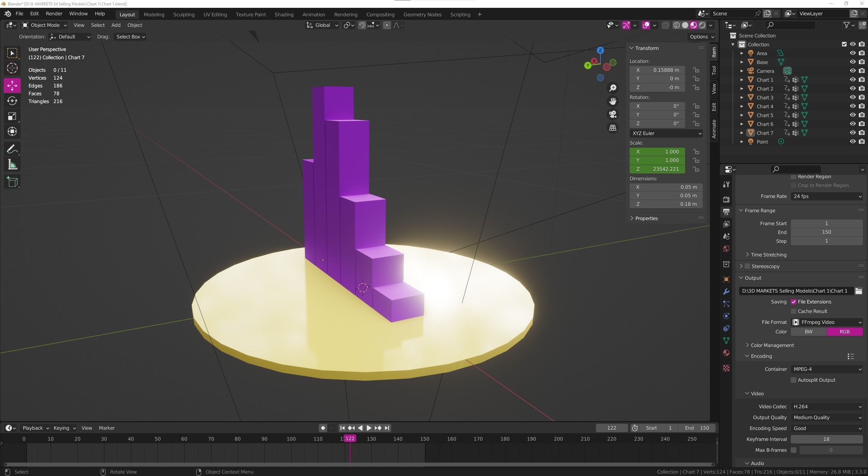Open XYZ Euler rotation mode dropdown
The image size is (868, 476).
[666, 133]
